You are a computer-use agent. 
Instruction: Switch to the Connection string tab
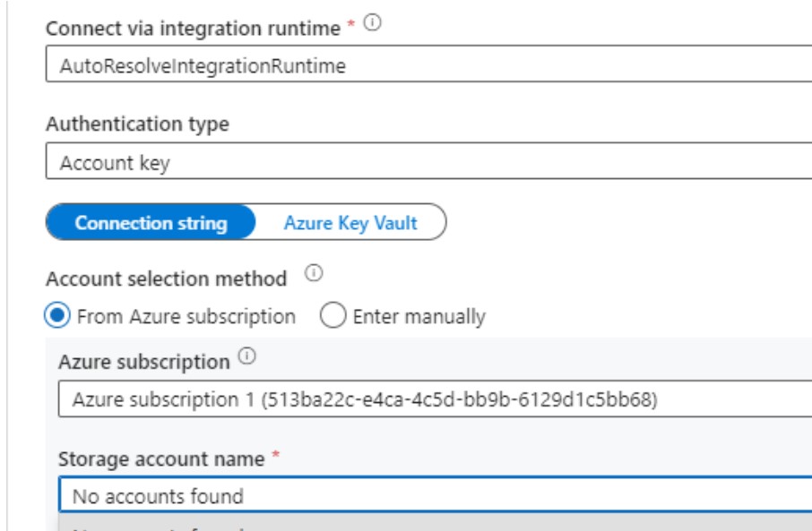(x=151, y=223)
